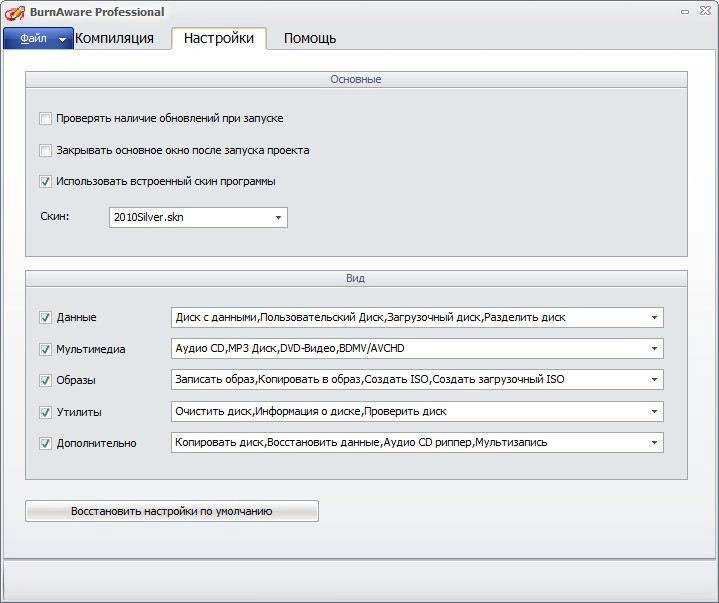Uncheck Использовать встроенный скин программы

(x=45, y=182)
